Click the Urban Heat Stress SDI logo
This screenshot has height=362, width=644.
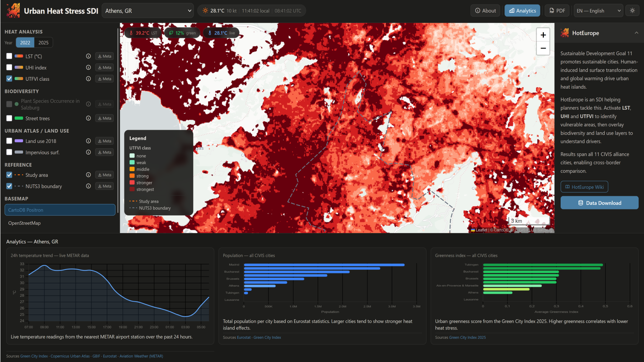(13, 11)
